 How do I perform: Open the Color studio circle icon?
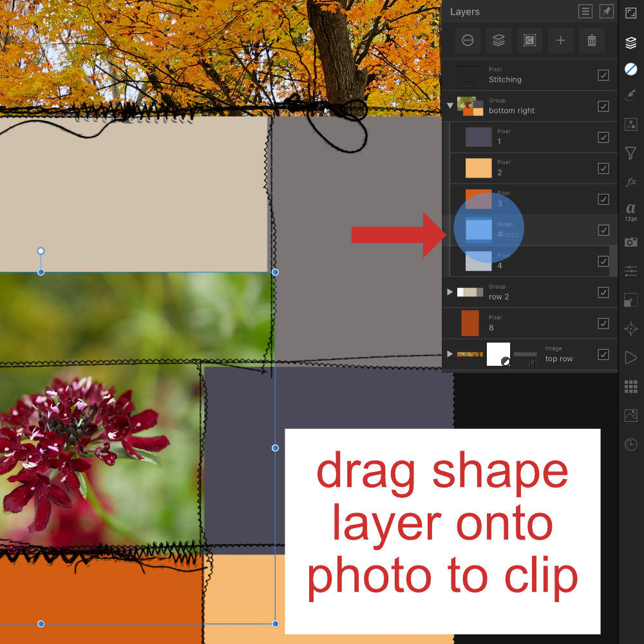coord(631,69)
